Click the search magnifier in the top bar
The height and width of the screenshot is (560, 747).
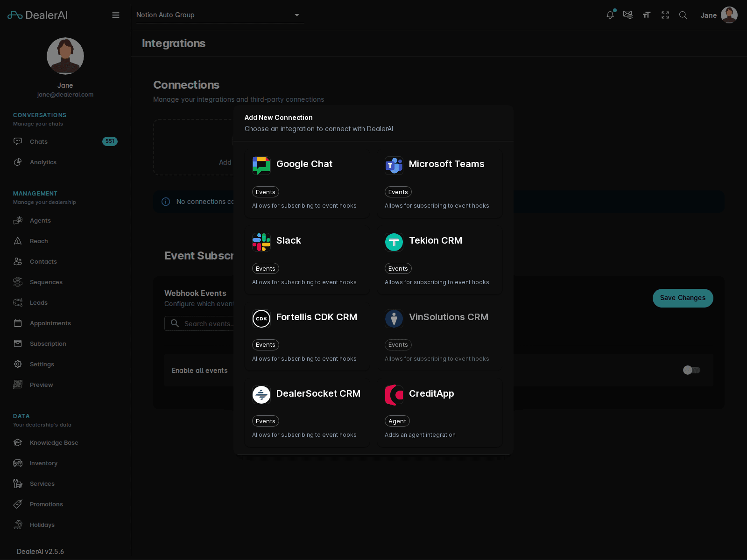click(683, 15)
